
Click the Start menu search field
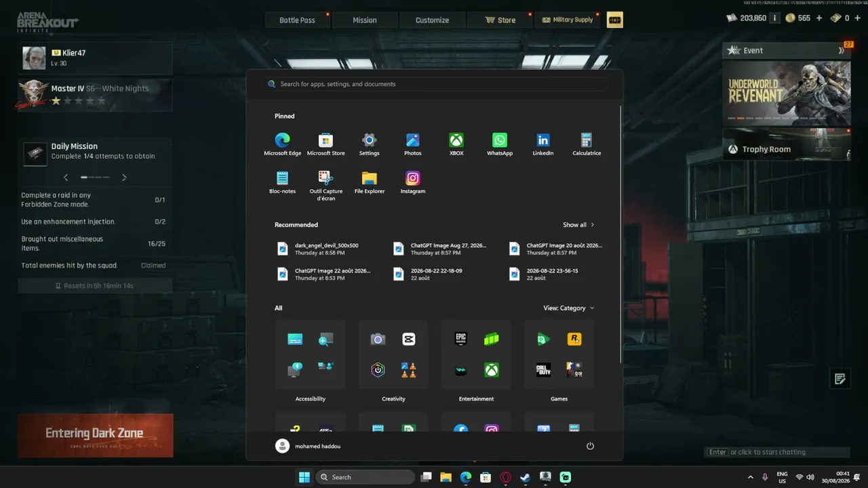pyautogui.click(x=435, y=84)
